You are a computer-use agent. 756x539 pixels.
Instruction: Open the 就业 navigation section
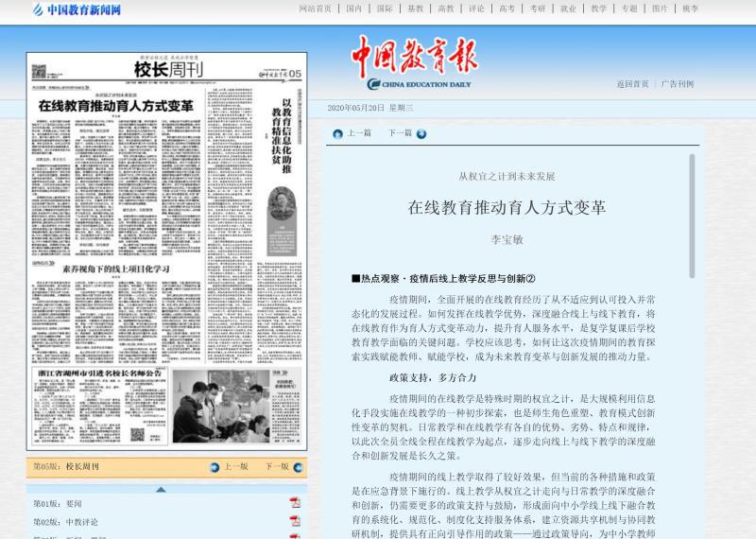pyautogui.click(x=567, y=9)
